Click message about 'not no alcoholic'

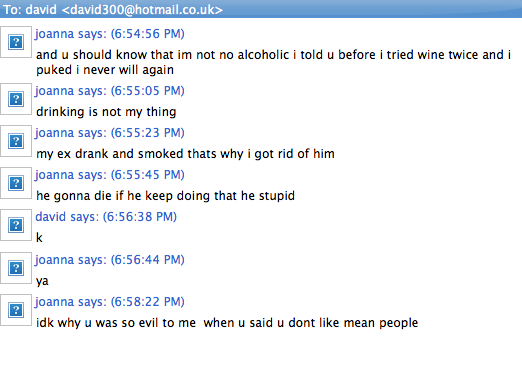(273, 62)
